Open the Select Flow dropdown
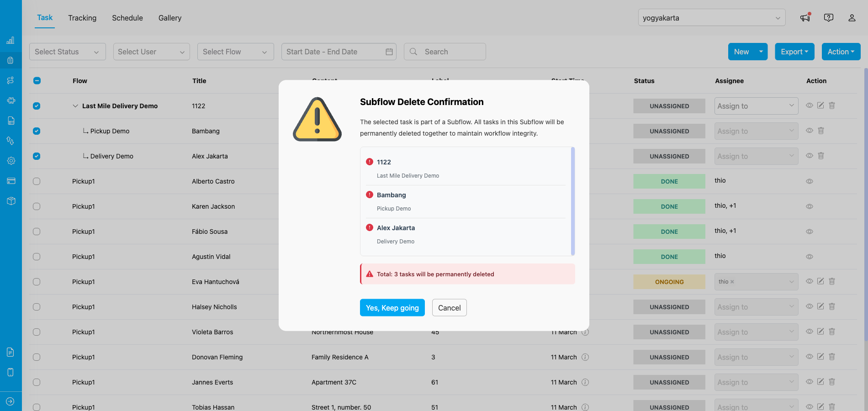The height and width of the screenshot is (411, 868). pos(236,52)
